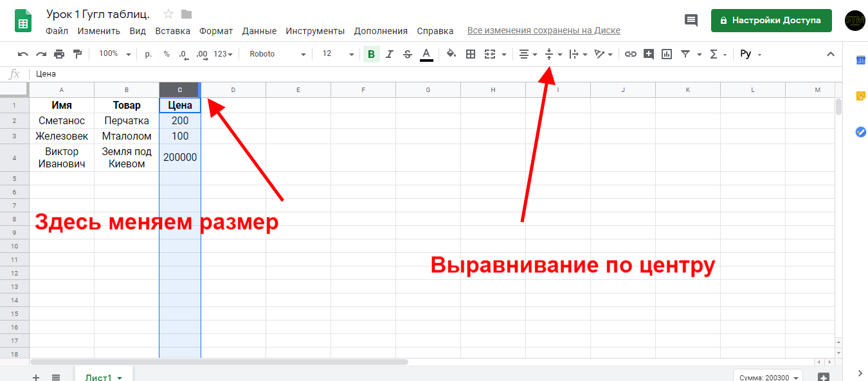Open text wrapping dropdown

(579, 54)
